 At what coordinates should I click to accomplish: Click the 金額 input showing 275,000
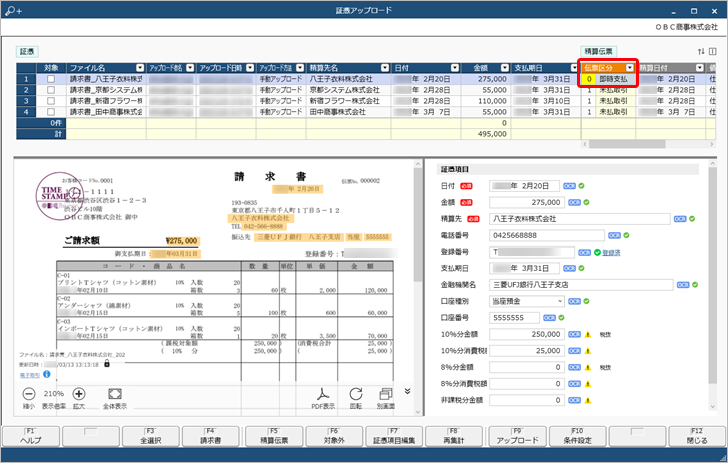526,202
